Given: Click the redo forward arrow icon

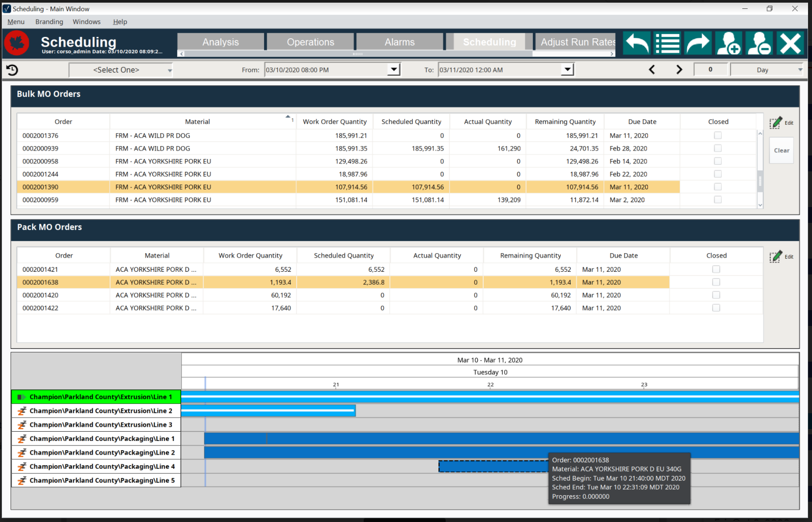Looking at the screenshot, I should pyautogui.click(x=697, y=43).
